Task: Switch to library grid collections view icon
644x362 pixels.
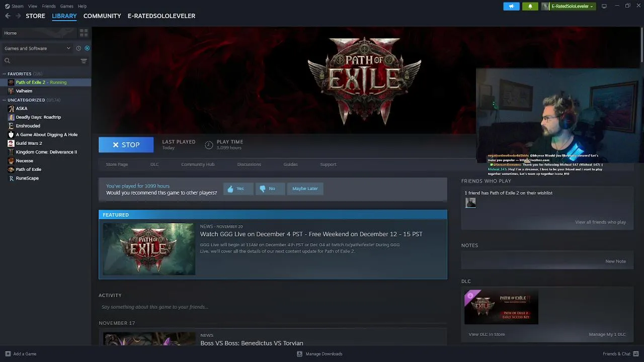Action: pyautogui.click(x=84, y=33)
